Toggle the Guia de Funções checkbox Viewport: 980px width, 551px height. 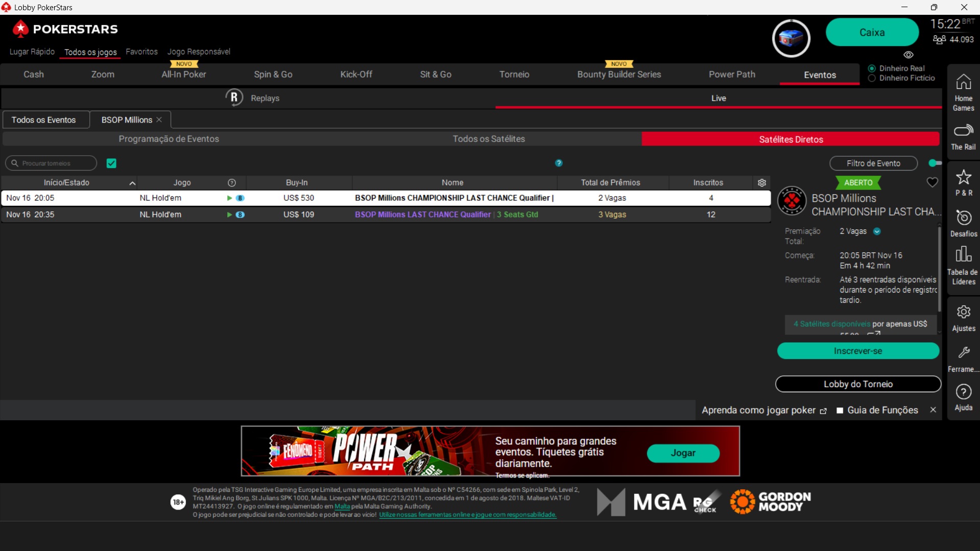coord(840,411)
